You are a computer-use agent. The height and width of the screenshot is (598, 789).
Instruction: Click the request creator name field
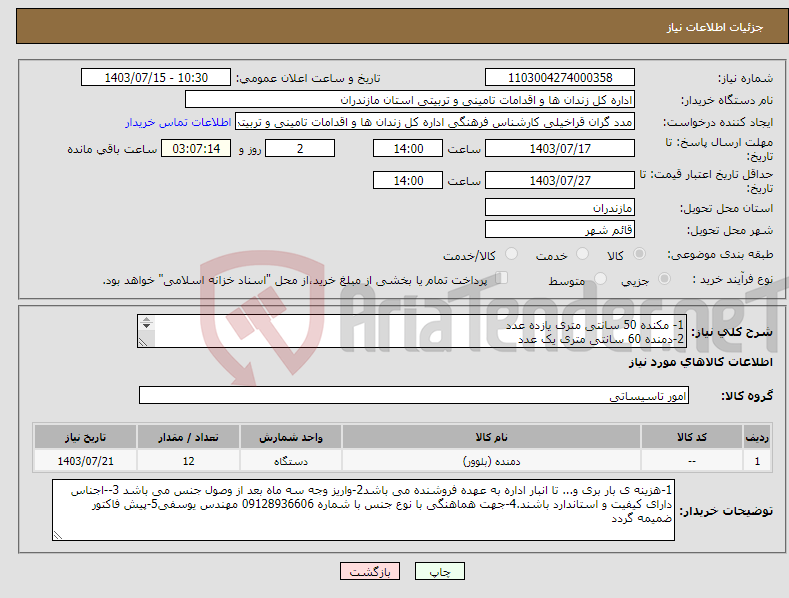point(435,122)
